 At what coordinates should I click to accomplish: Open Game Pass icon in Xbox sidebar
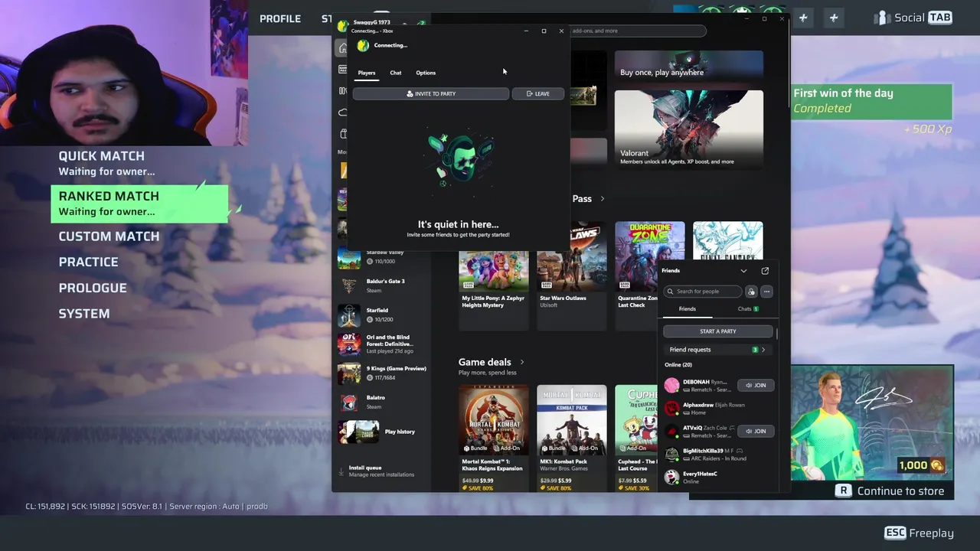point(342,70)
